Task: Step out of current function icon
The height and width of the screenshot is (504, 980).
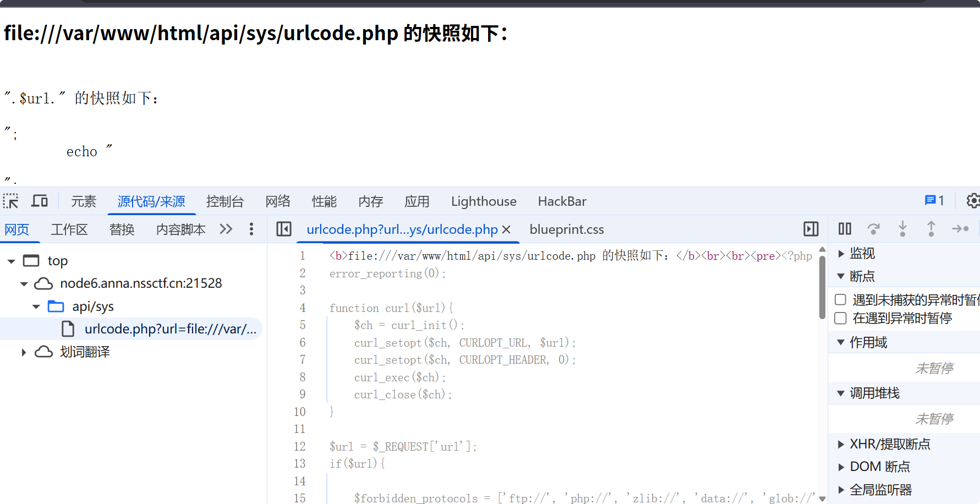Action: pos(931,228)
